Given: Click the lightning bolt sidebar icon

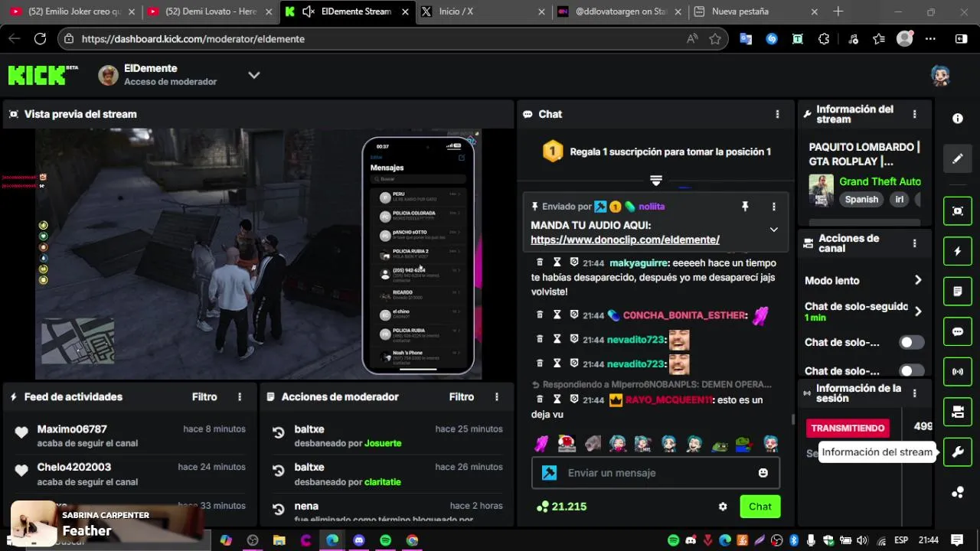Looking at the screenshot, I should click(958, 251).
